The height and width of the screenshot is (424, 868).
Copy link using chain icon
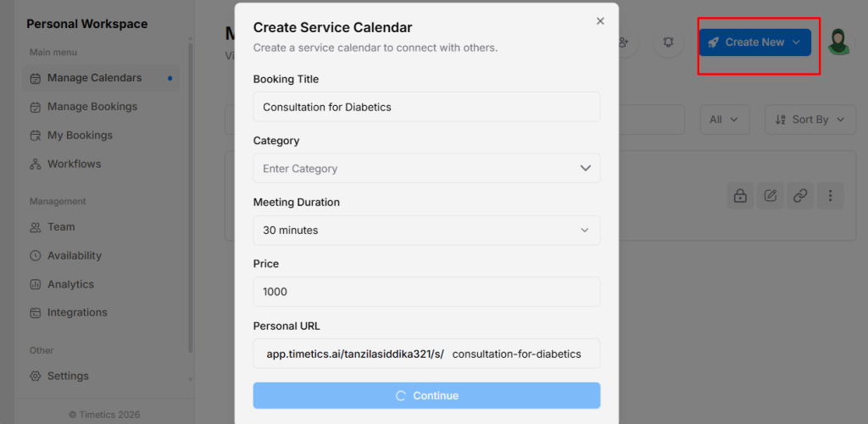pyautogui.click(x=799, y=196)
